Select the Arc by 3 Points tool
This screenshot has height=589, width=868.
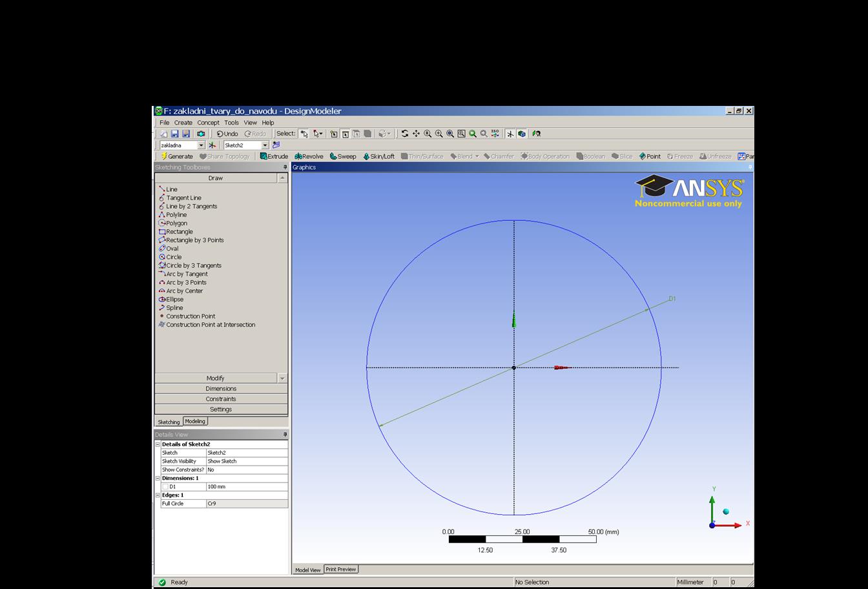(x=182, y=282)
